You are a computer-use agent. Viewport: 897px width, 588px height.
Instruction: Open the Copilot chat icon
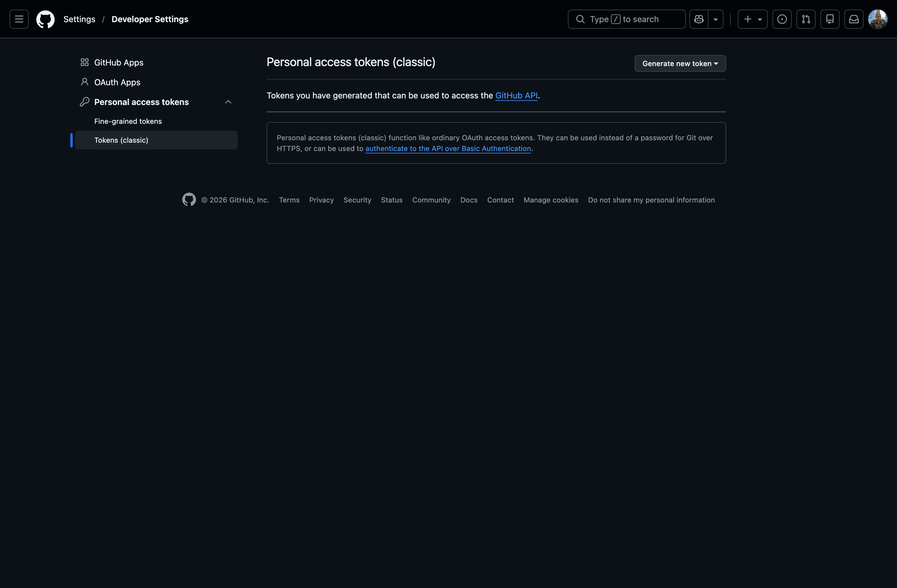coord(699,19)
